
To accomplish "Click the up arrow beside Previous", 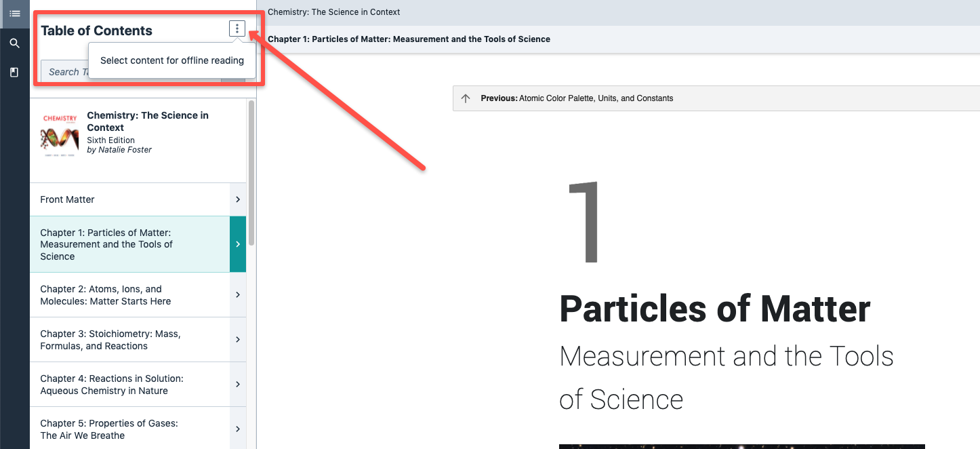I will click(x=466, y=98).
